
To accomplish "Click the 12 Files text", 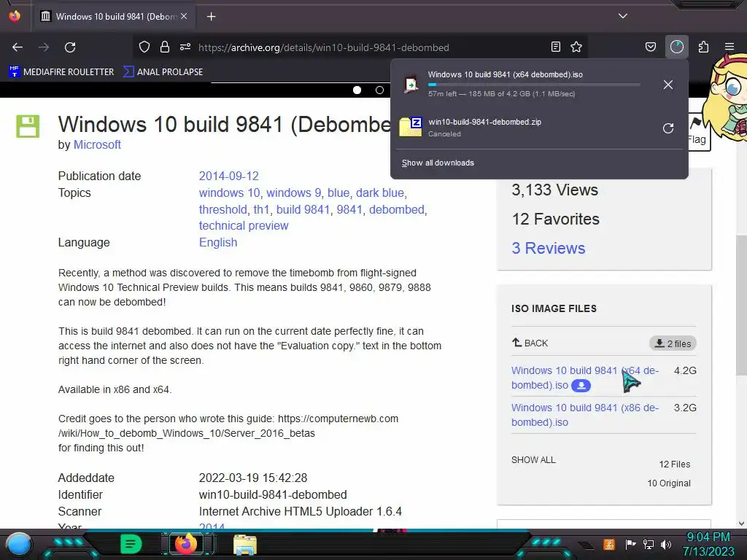I will click(x=675, y=464).
